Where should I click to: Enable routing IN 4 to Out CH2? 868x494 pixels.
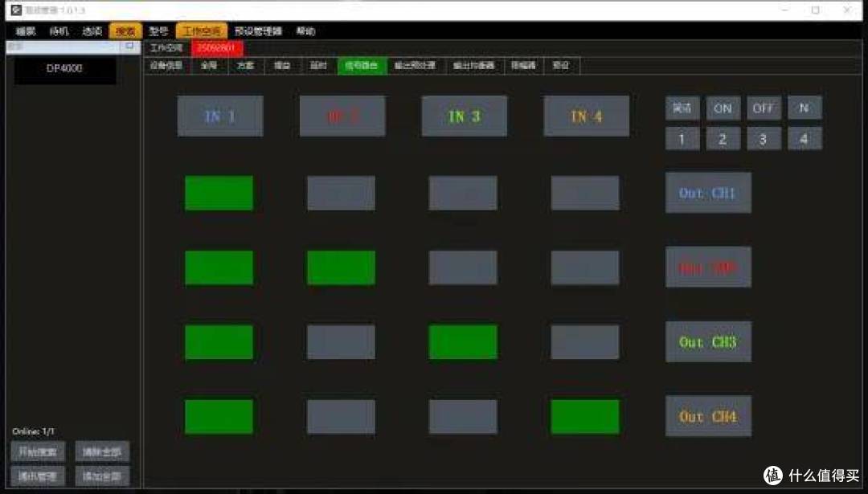[x=585, y=267]
